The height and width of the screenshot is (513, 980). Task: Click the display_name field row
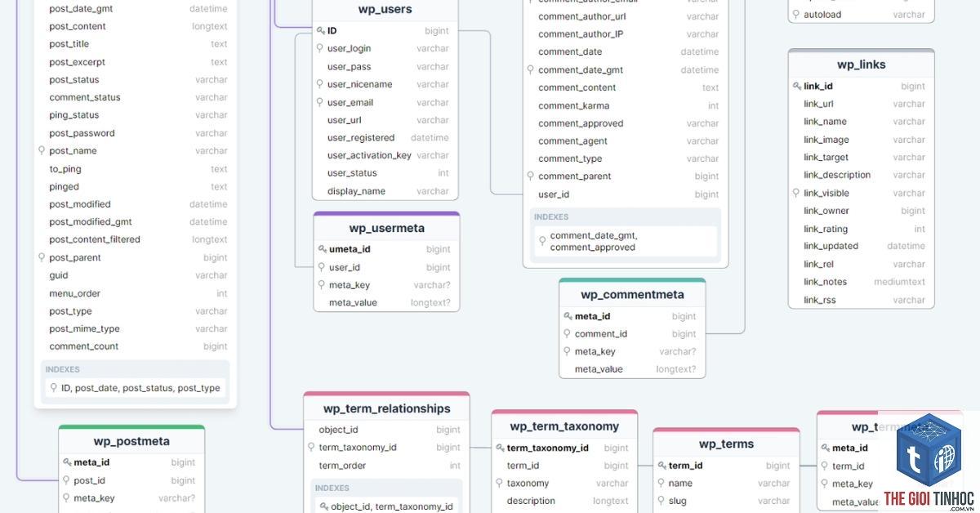385,191
